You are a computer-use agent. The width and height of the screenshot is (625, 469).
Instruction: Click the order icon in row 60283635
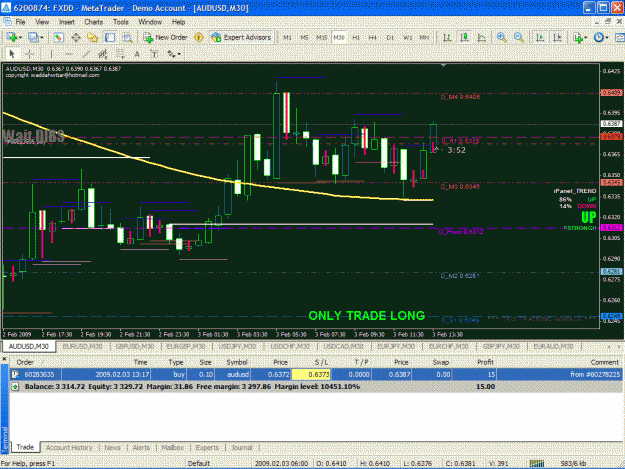(15, 374)
